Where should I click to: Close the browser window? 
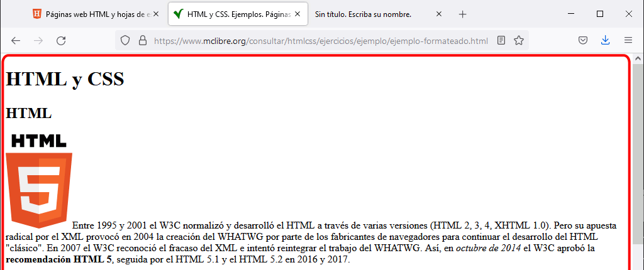pyautogui.click(x=628, y=14)
